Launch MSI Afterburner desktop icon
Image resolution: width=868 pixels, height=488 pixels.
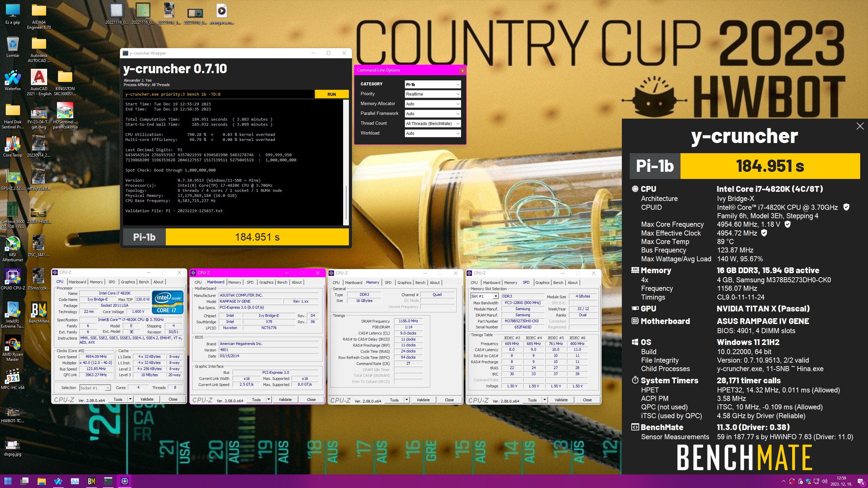13,249
